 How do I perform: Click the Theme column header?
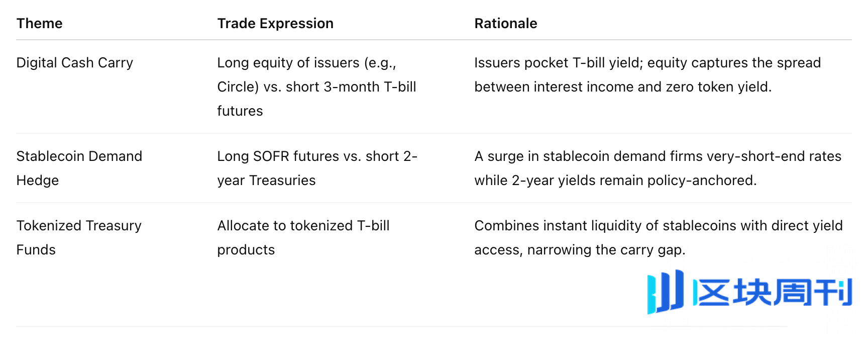point(40,24)
